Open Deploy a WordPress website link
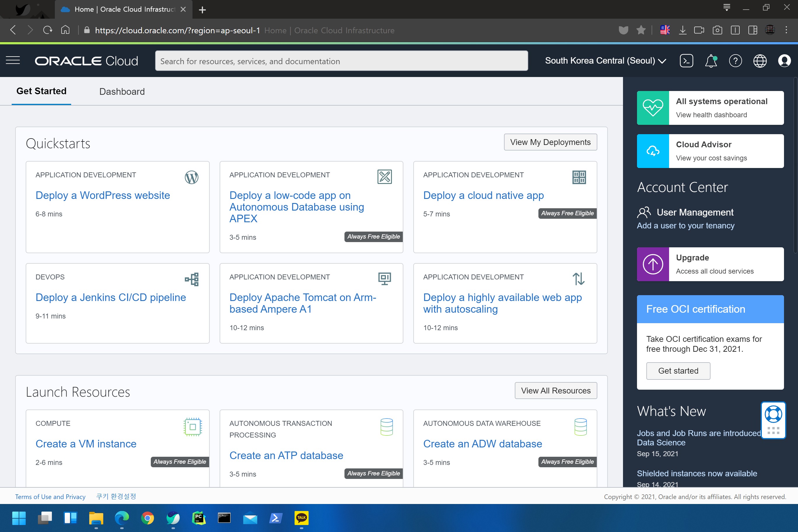 [102, 195]
